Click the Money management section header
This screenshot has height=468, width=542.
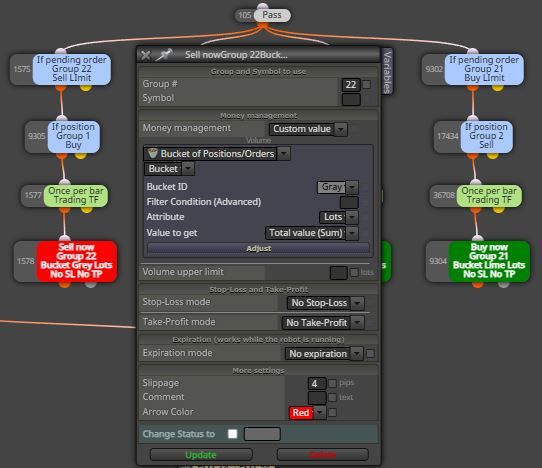click(258, 115)
